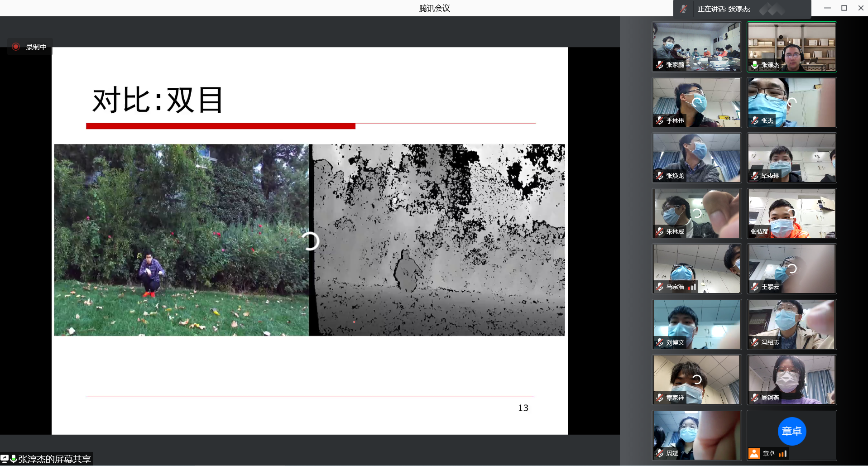
Task: Click the 张淳杰的屏幕共享 label
Action: pyautogui.click(x=54, y=459)
